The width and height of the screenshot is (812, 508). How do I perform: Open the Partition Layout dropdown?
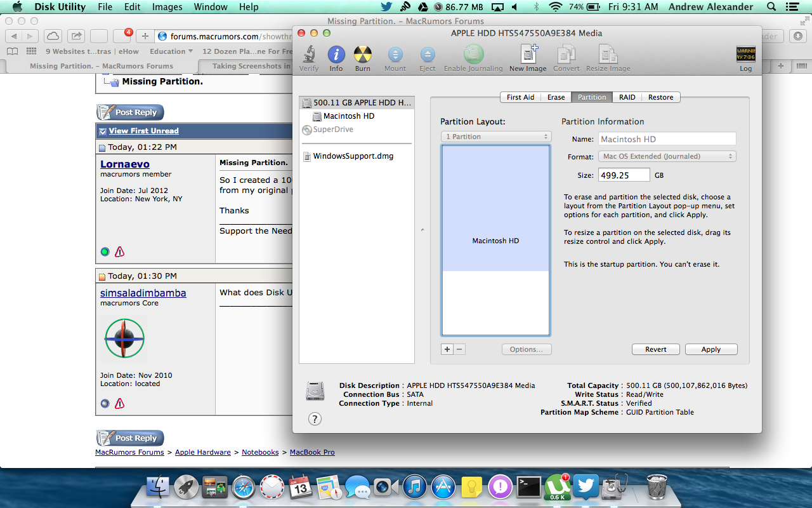pyautogui.click(x=496, y=137)
